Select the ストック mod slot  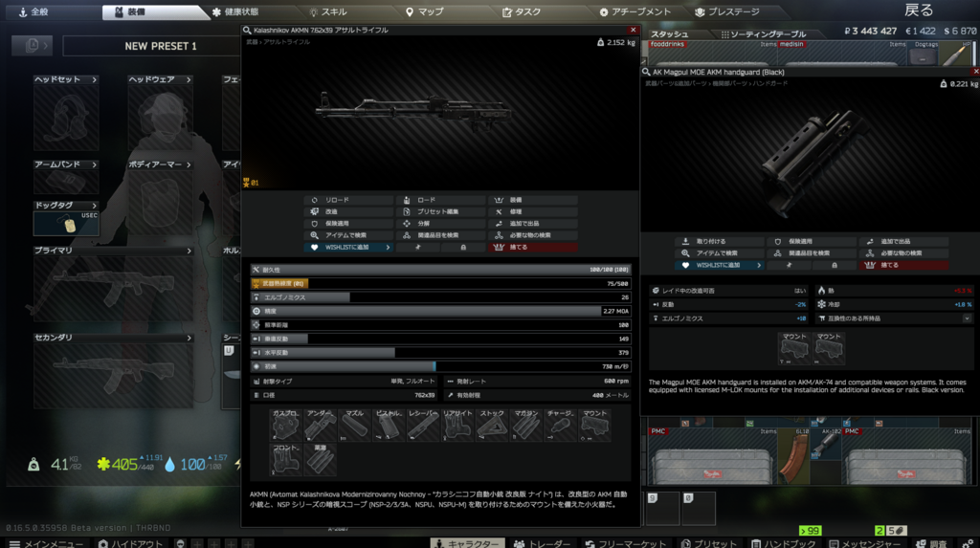(x=491, y=425)
